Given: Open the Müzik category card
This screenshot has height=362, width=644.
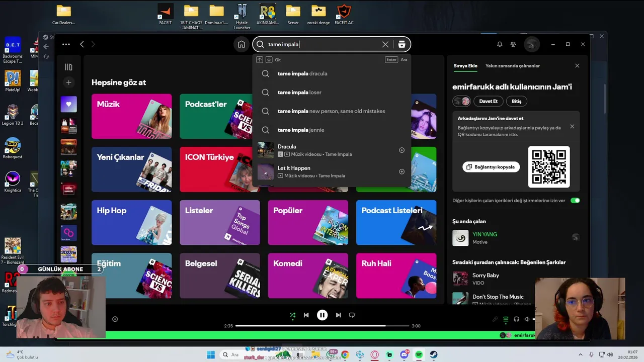Looking at the screenshot, I should tap(131, 116).
